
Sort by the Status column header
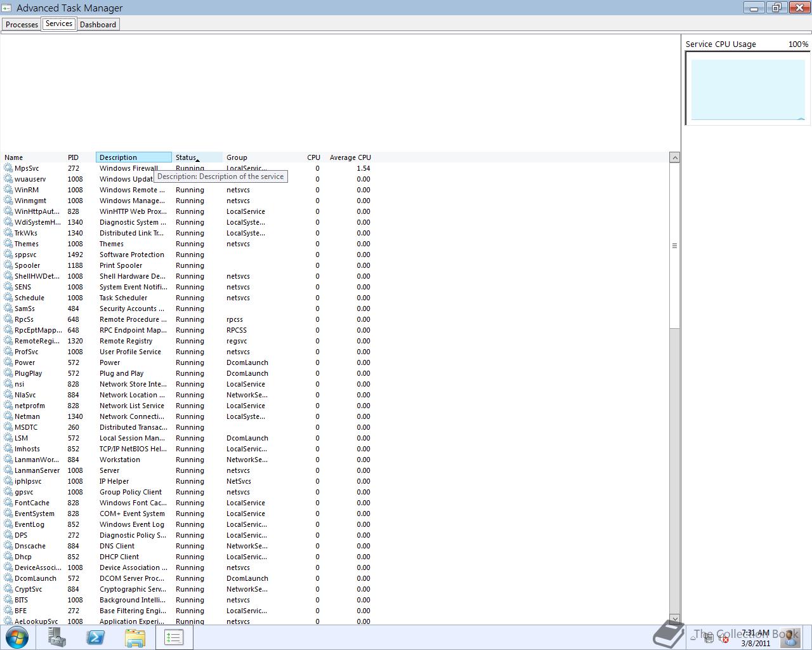tap(197, 157)
